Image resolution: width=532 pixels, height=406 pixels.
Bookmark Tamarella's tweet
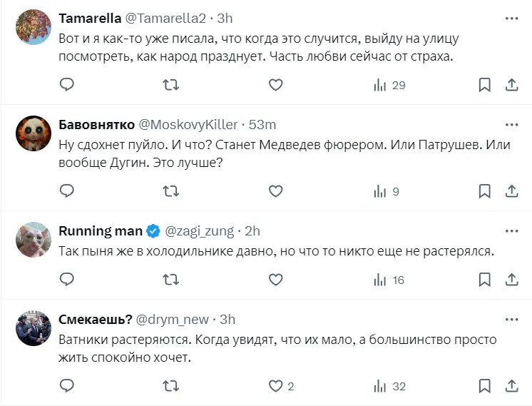pos(484,86)
